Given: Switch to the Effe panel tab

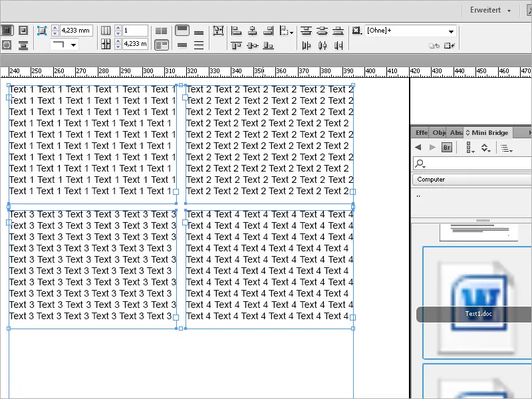Looking at the screenshot, I should pos(421,132).
